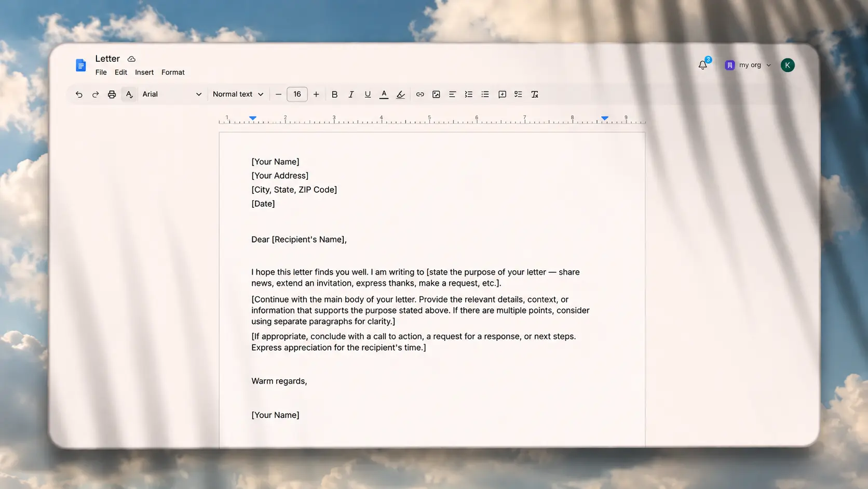Click the 'I hope this letter finds' paragraph
This screenshot has width=868, height=489.
415,277
